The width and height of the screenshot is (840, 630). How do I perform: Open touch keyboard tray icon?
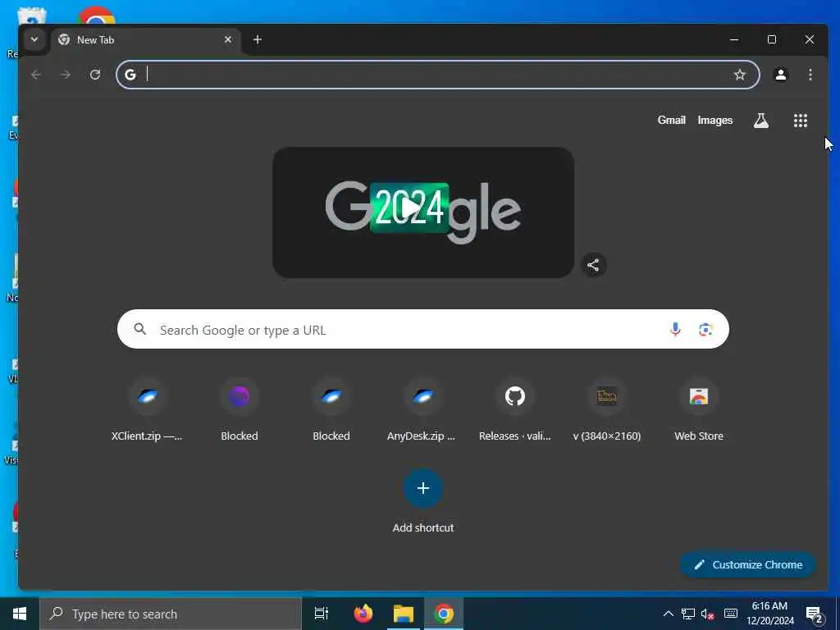[x=731, y=614]
